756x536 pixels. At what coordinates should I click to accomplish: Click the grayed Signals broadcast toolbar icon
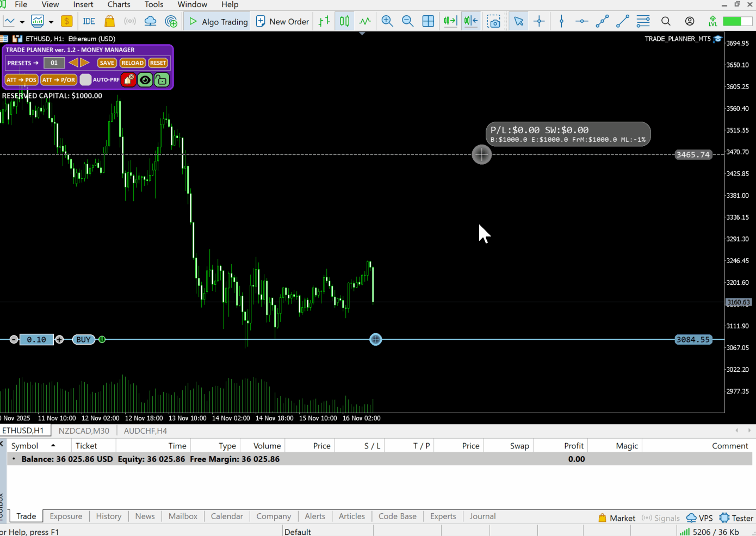coord(130,21)
